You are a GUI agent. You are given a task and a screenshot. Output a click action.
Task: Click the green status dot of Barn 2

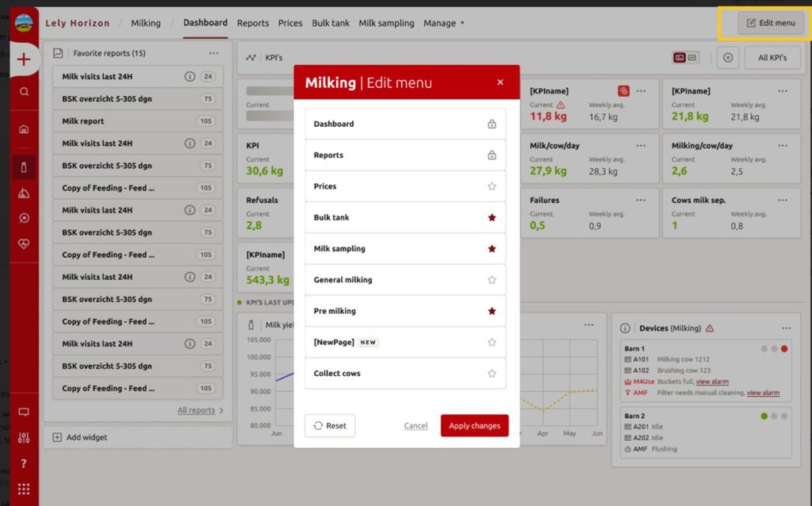764,416
